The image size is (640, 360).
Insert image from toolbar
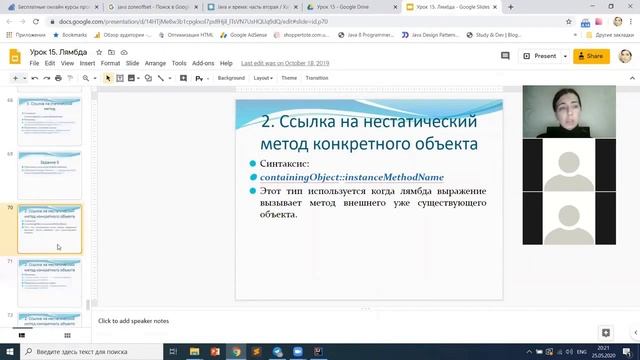131,78
